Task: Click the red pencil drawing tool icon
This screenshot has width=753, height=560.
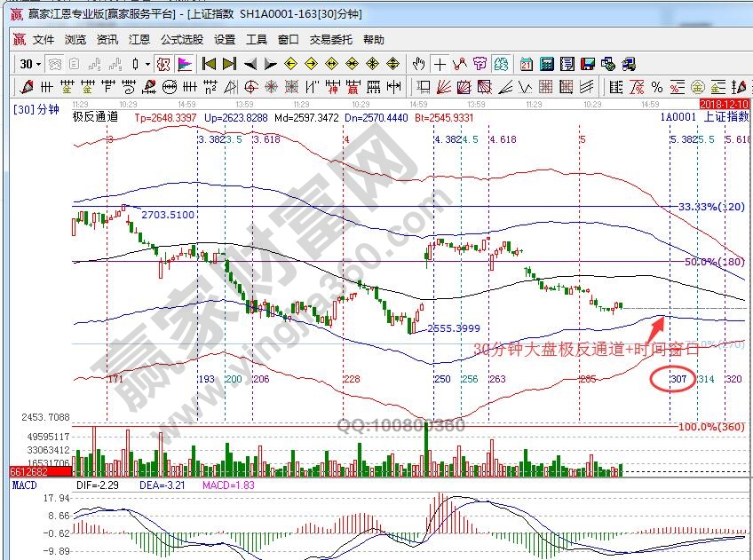Action: (26, 87)
